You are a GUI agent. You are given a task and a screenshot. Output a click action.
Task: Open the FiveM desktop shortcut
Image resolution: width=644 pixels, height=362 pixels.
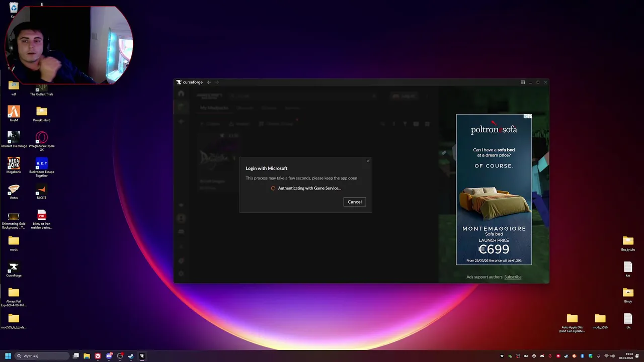coord(14,114)
